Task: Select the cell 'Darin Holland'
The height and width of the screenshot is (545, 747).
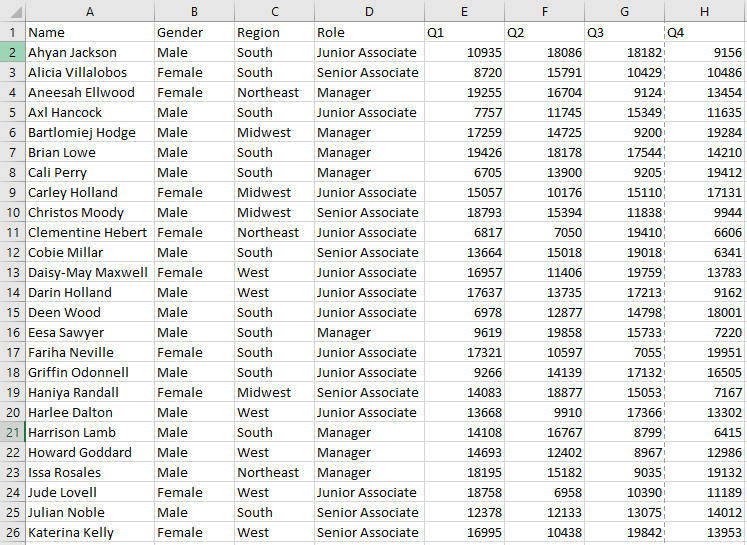Action: click(90, 292)
